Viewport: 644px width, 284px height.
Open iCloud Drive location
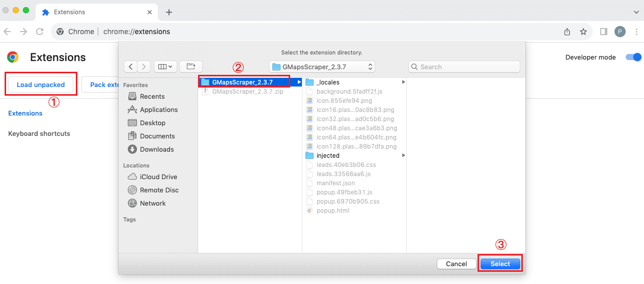point(158,177)
